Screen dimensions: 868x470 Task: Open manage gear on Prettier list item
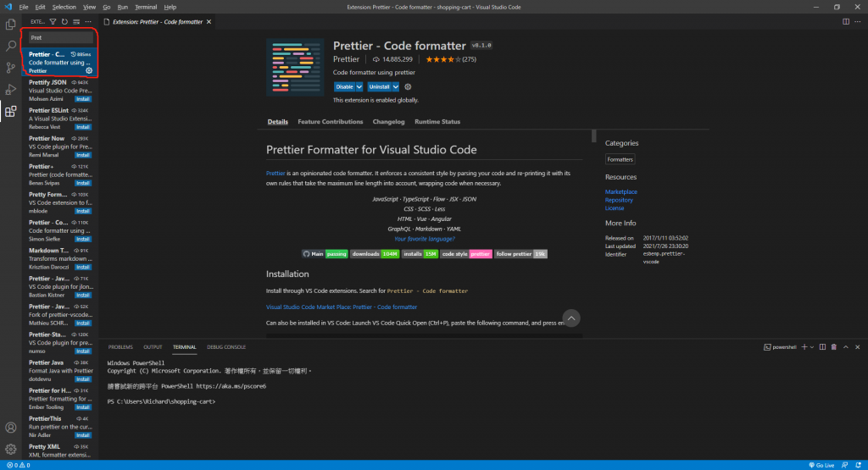click(x=89, y=71)
